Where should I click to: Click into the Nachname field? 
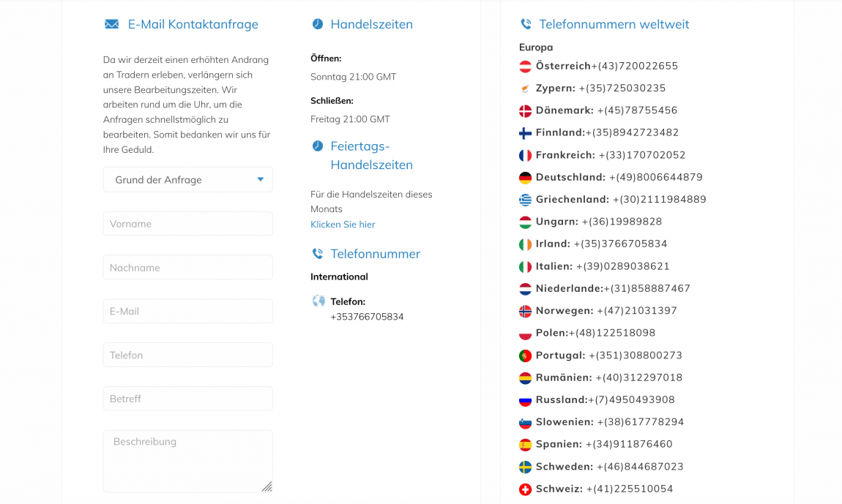click(x=187, y=268)
